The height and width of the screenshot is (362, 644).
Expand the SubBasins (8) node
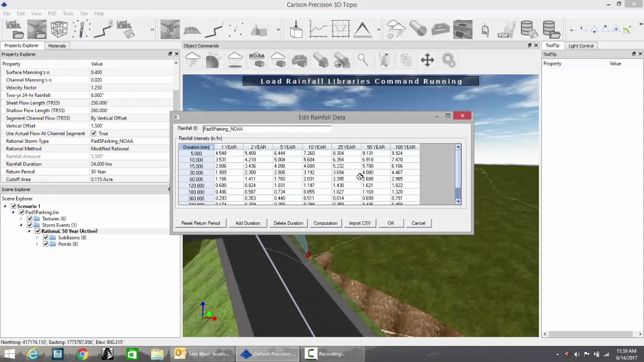click(37, 237)
